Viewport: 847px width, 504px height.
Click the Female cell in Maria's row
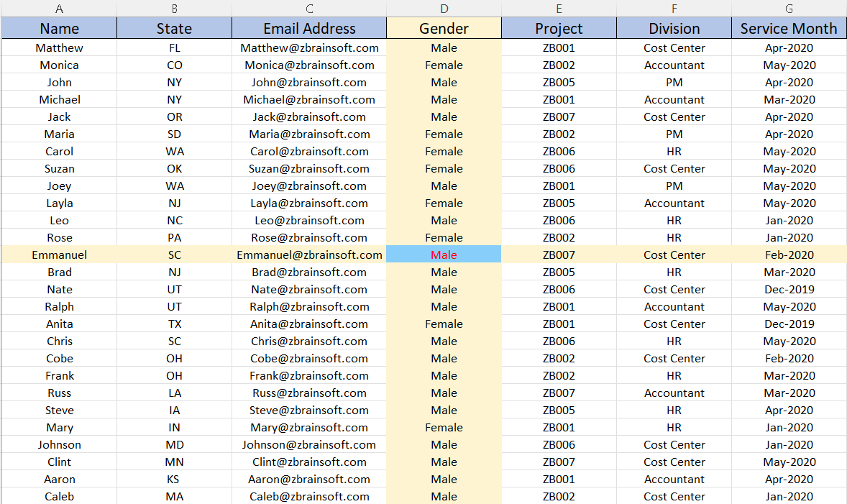444,134
